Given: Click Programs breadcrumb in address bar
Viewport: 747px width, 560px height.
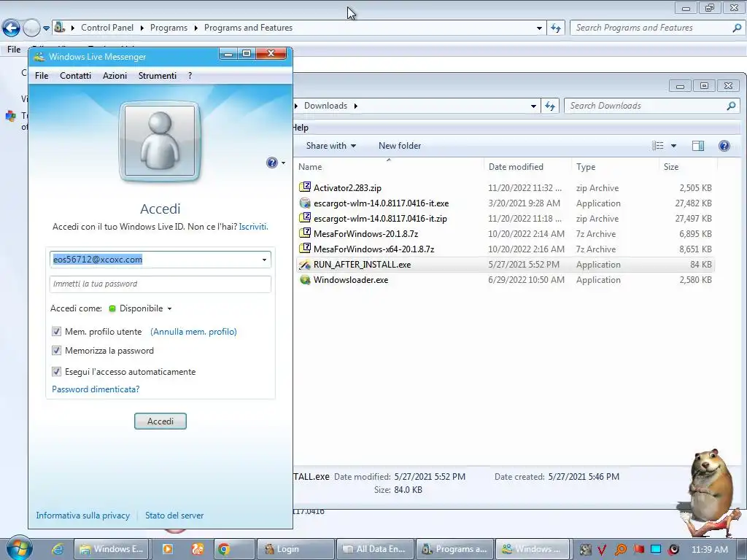Looking at the screenshot, I should [x=169, y=28].
